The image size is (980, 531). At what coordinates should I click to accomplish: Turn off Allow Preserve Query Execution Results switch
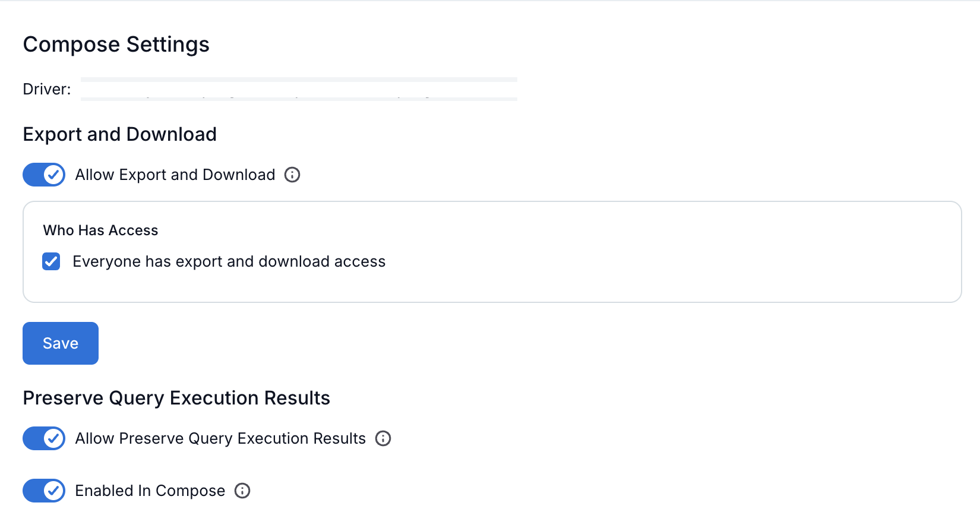(x=44, y=438)
